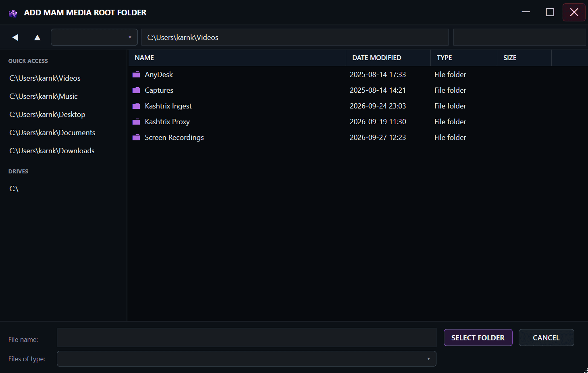Click the Screen Recordings folder icon
588x373 pixels.
click(x=136, y=138)
